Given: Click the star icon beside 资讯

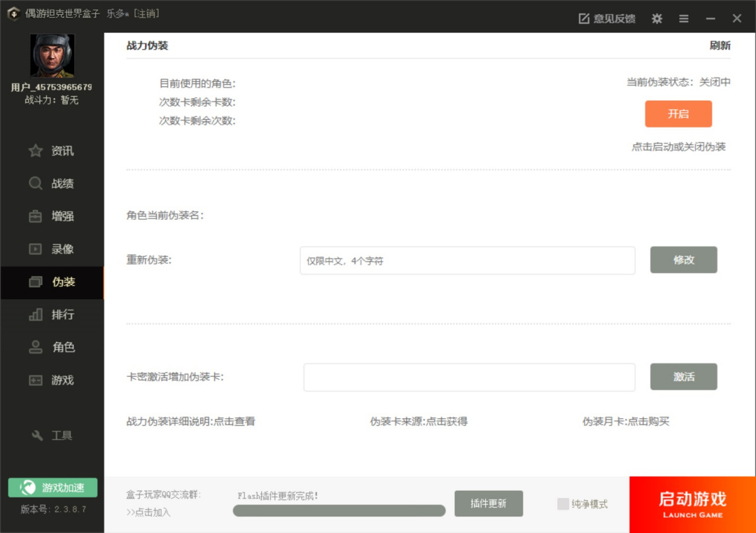Looking at the screenshot, I should (36, 151).
